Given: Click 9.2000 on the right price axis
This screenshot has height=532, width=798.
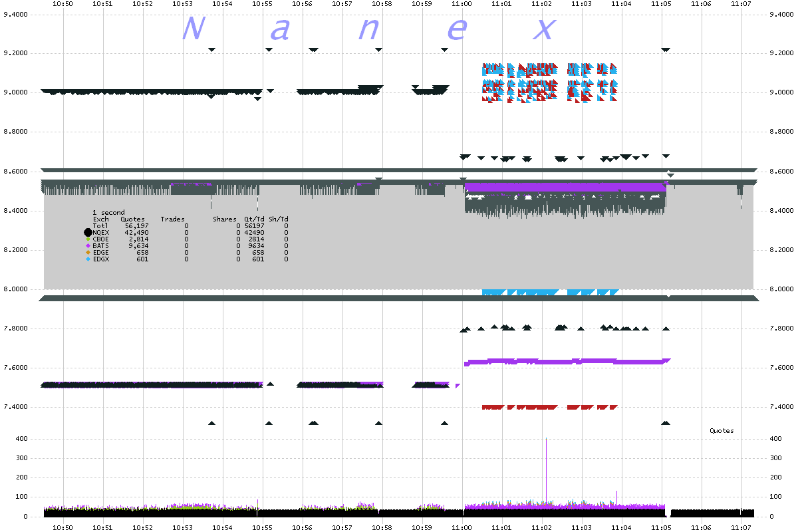Looking at the screenshot, I should (780, 53).
